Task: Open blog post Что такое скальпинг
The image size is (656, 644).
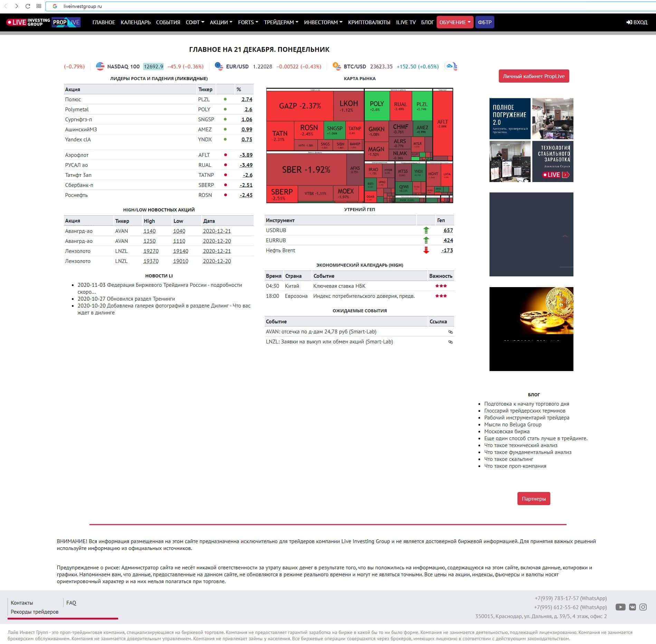Action: (x=508, y=459)
